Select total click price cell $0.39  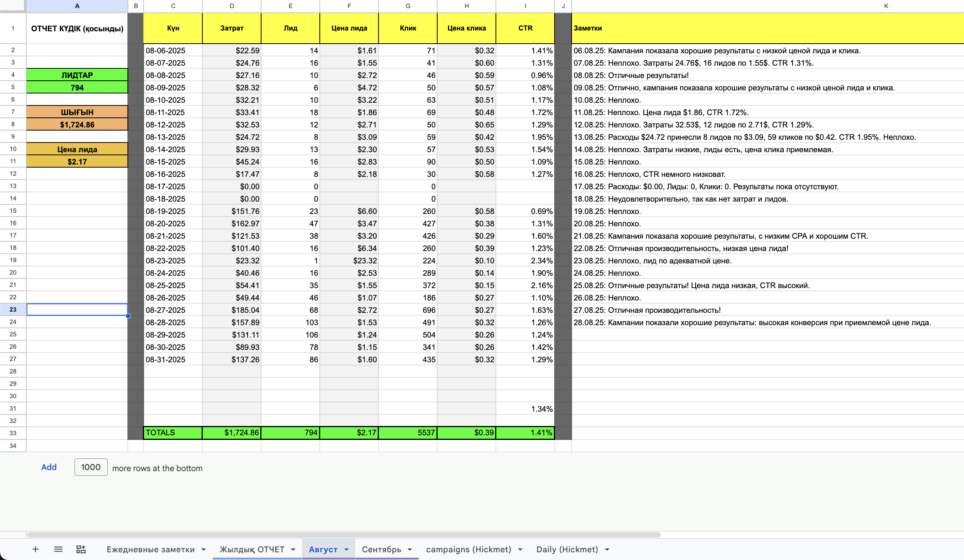467,433
